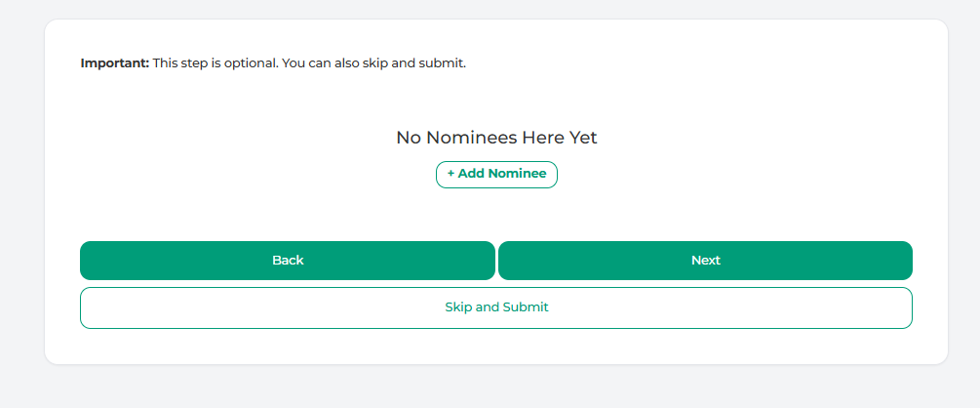The image size is (980, 408).
Task: Click the Add Nominee button
Action: [x=496, y=174]
